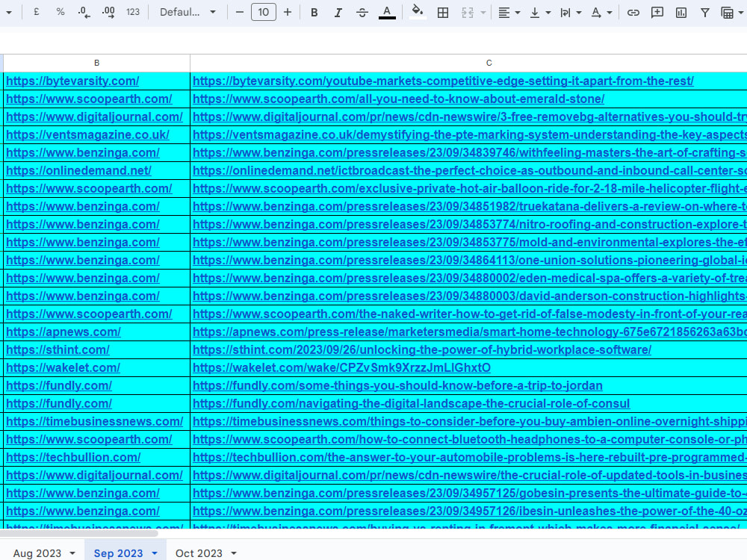Open the wakelet.com/wake/CPZvSmk9XrzzJmLlGhxtO link
The width and height of the screenshot is (747, 560).
(341, 367)
